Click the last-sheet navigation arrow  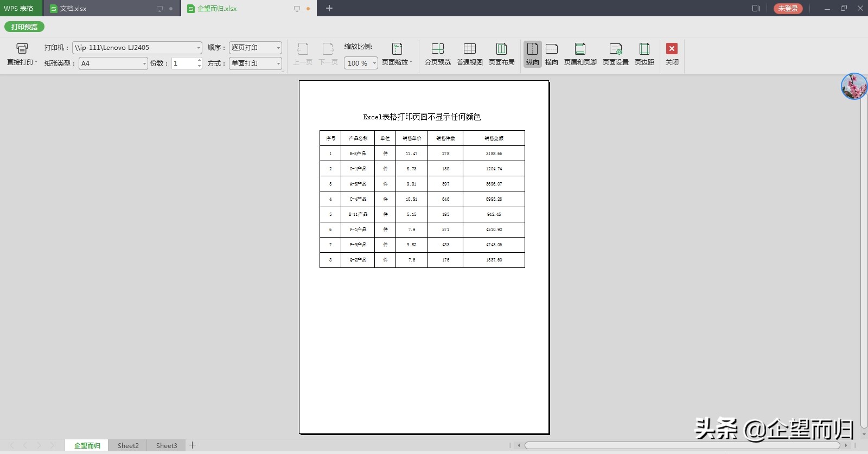click(53, 445)
